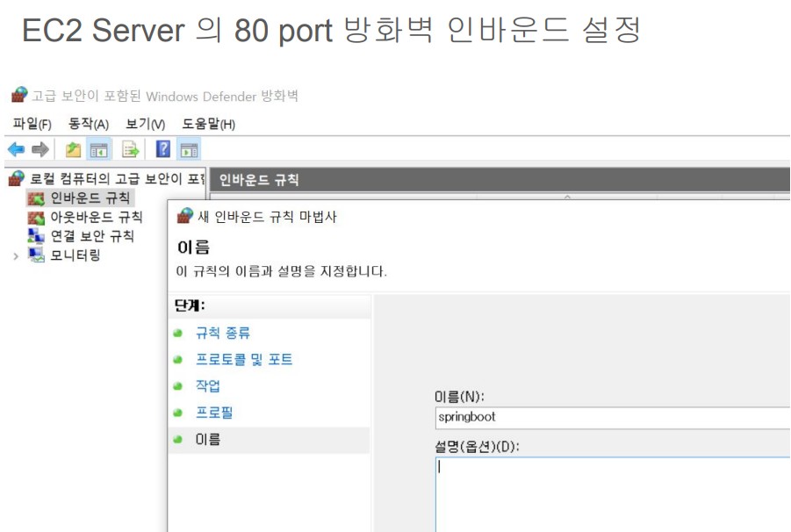Go to the 작업 wizard step
This screenshot has width=791, height=532.
tap(208, 385)
